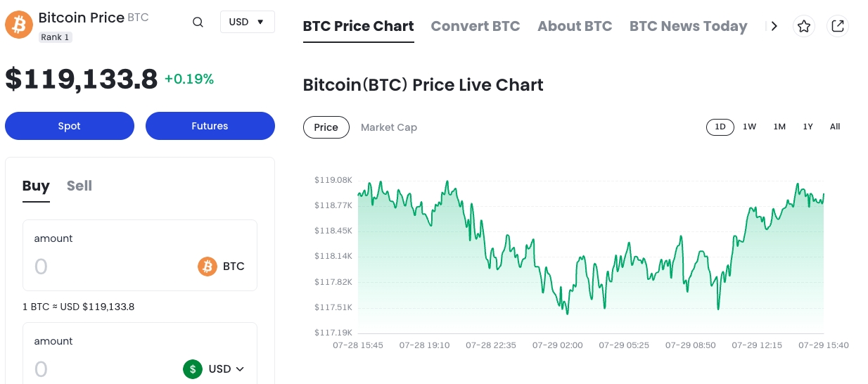Click the BTC amount input field
The image size is (868, 384).
pos(106,267)
